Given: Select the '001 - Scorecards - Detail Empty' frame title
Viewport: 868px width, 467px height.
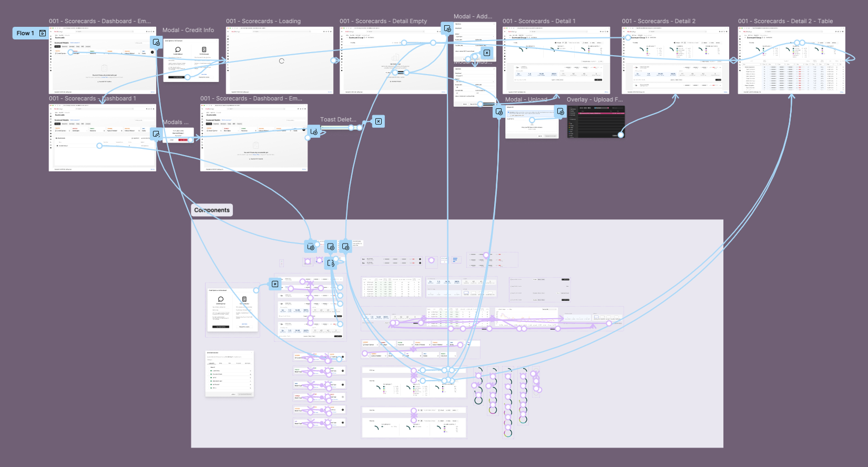Looking at the screenshot, I should [383, 21].
